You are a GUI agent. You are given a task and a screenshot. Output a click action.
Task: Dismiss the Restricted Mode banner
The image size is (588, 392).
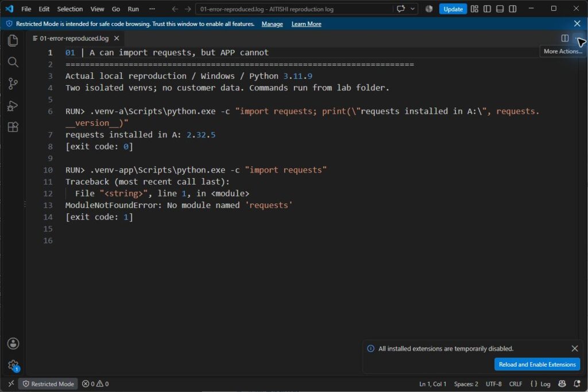pos(577,24)
